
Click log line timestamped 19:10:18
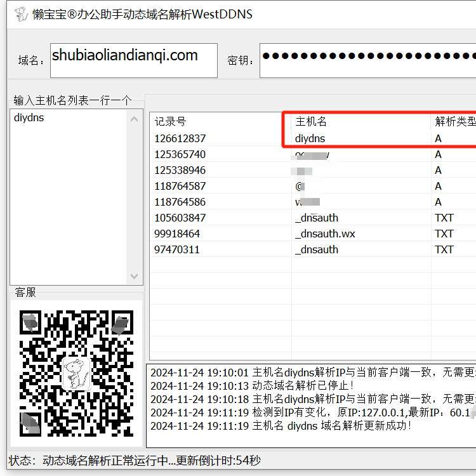click(313, 399)
